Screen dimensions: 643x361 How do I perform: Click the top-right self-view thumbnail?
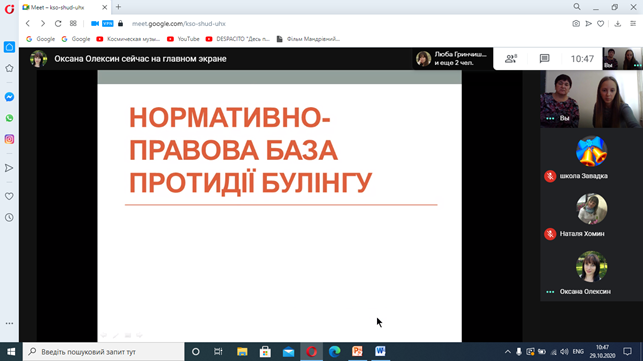click(622, 58)
